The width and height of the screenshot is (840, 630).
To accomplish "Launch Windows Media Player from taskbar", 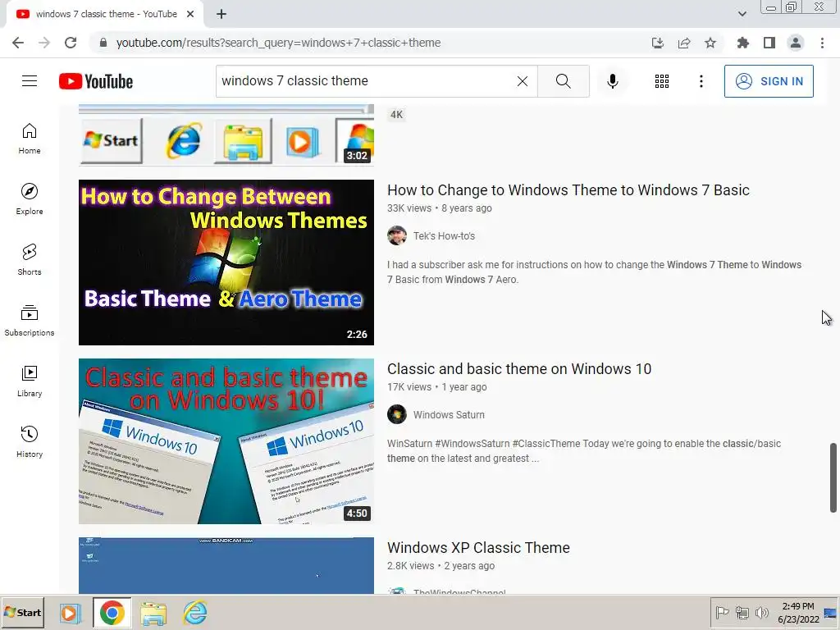I will click(70, 613).
